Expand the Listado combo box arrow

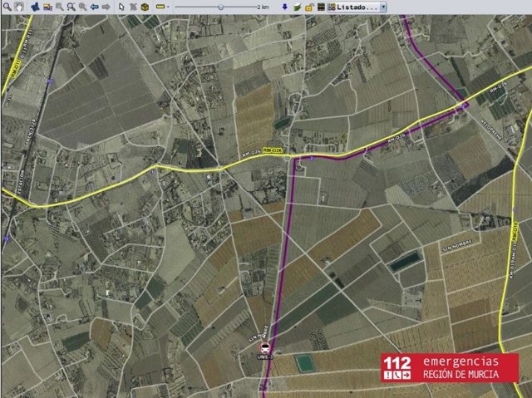[383, 7]
